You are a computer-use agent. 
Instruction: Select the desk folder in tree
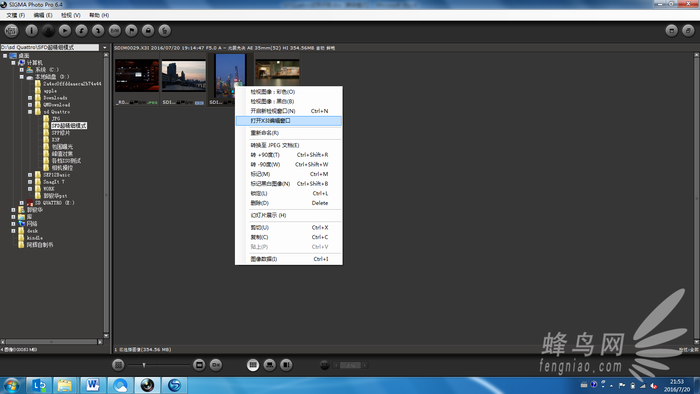pos(32,231)
